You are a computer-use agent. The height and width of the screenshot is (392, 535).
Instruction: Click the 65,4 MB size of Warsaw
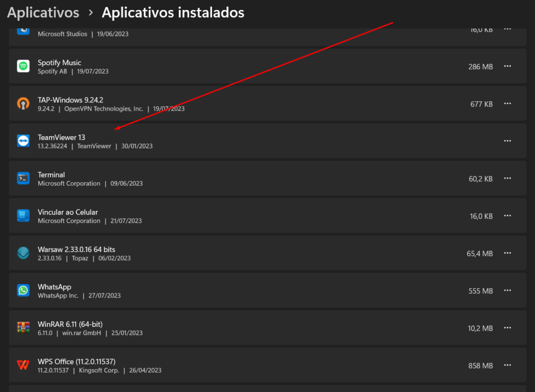coord(480,254)
